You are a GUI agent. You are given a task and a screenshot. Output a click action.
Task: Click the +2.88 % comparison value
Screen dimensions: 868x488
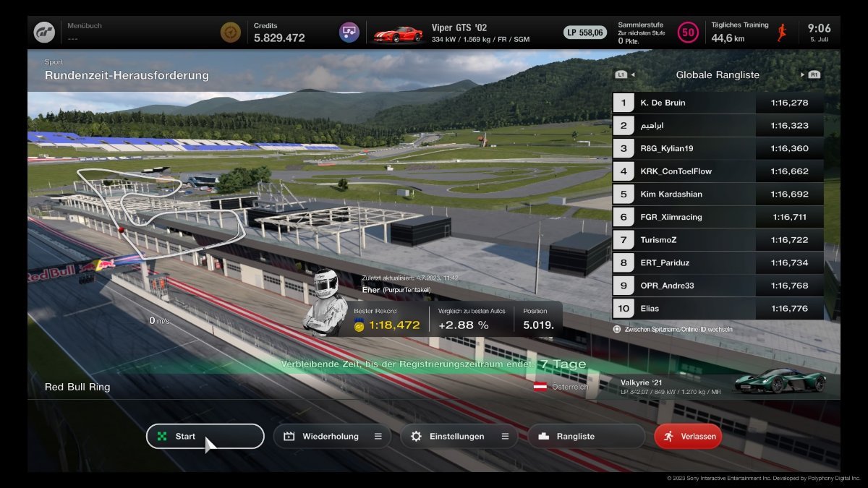(463, 325)
